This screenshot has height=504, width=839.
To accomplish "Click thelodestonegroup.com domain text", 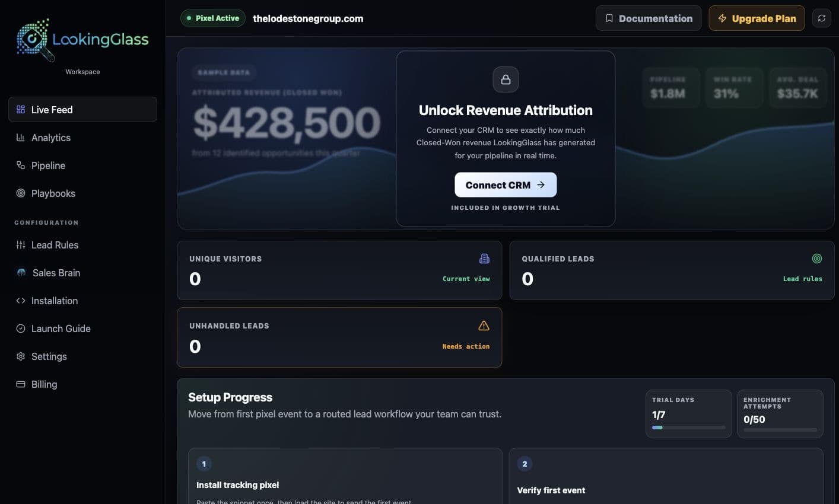I will [308, 18].
